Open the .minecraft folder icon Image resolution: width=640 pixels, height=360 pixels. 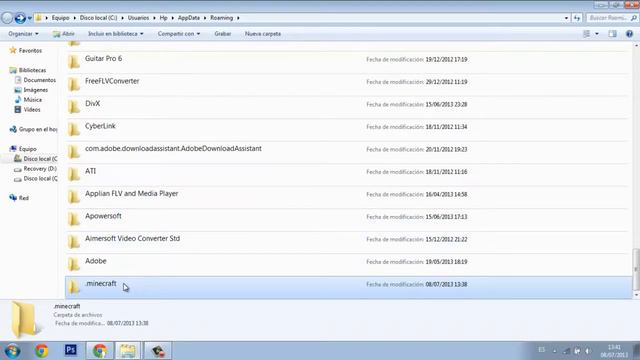[74, 287]
